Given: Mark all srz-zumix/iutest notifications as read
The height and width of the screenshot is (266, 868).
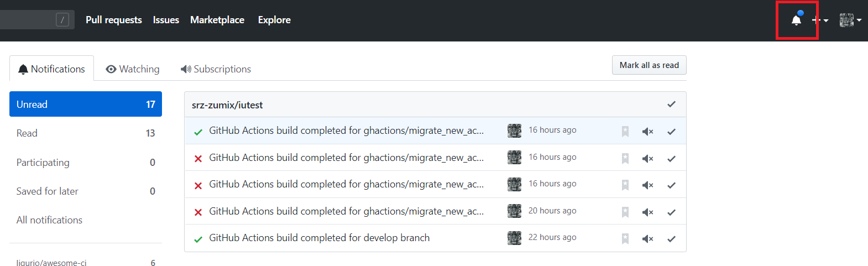Looking at the screenshot, I should (x=671, y=104).
